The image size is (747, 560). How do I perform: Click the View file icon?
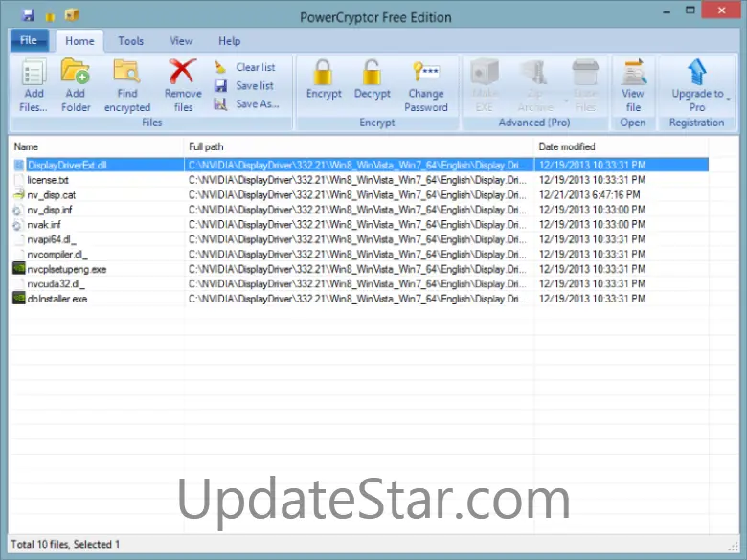point(633,72)
